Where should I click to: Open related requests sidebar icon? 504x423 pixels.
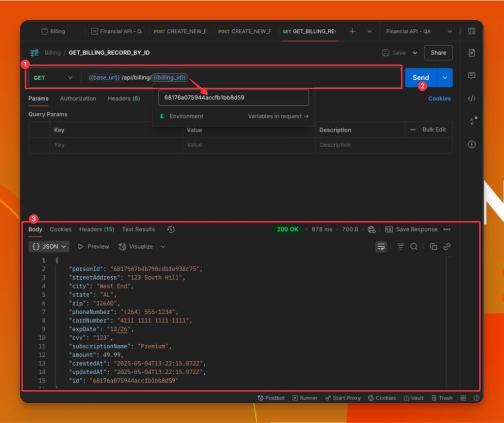[472, 121]
